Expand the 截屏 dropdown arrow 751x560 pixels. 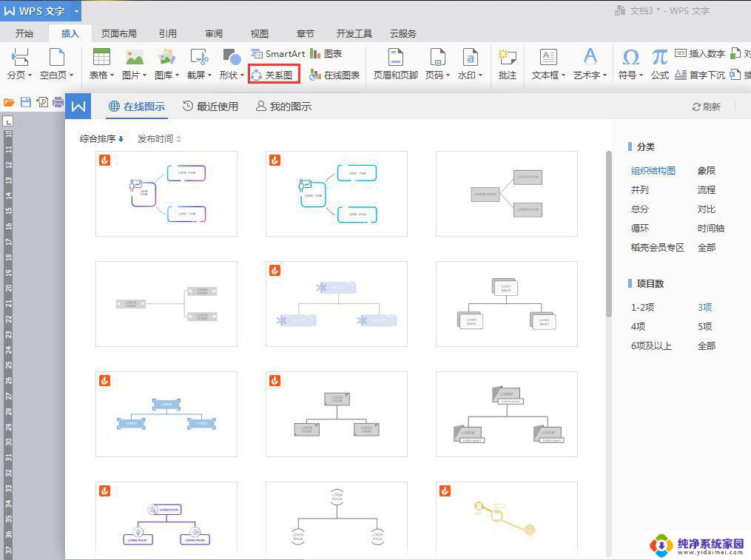[210, 75]
